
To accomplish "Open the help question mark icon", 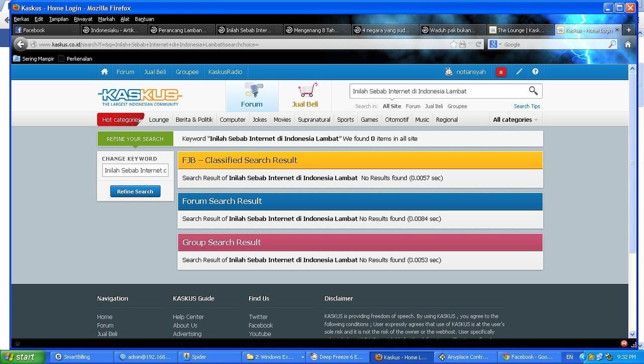I will [535, 71].
